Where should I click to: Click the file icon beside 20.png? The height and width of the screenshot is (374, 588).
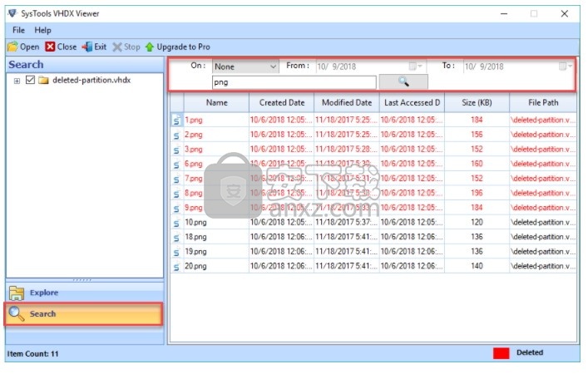[176, 267]
